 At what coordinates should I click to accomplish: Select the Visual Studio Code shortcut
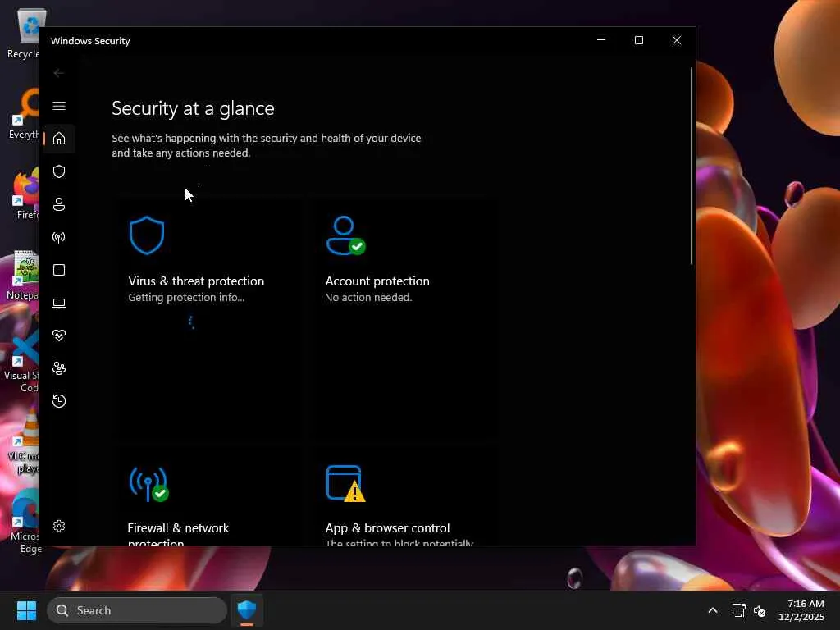tap(22, 361)
